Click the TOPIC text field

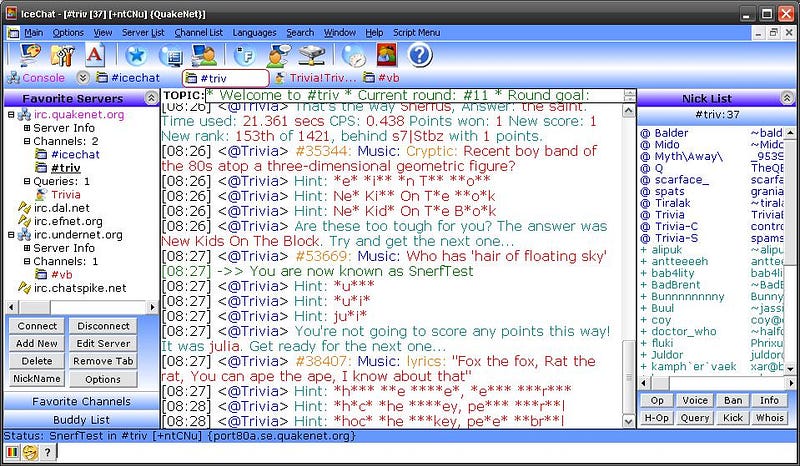click(414, 95)
